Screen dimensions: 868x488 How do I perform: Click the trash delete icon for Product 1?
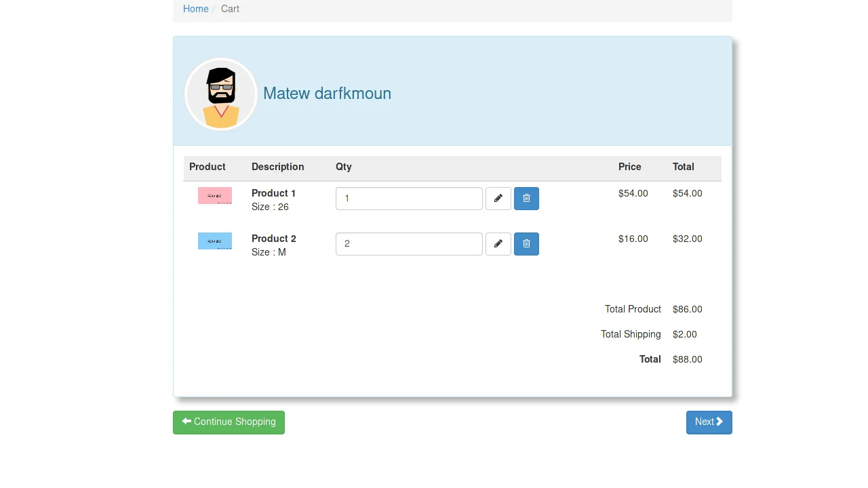[526, 198]
